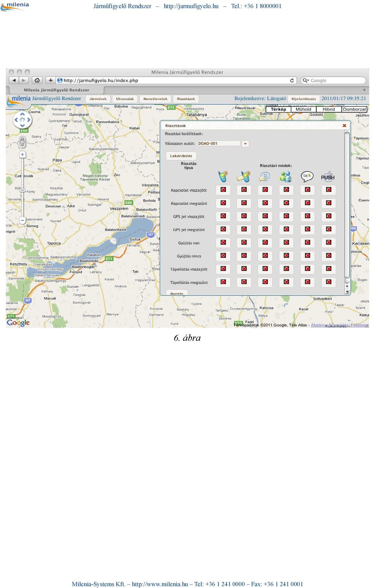Go back with the browser back arrow
This screenshot has width=372, height=588.
pyautogui.click(x=14, y=80)
